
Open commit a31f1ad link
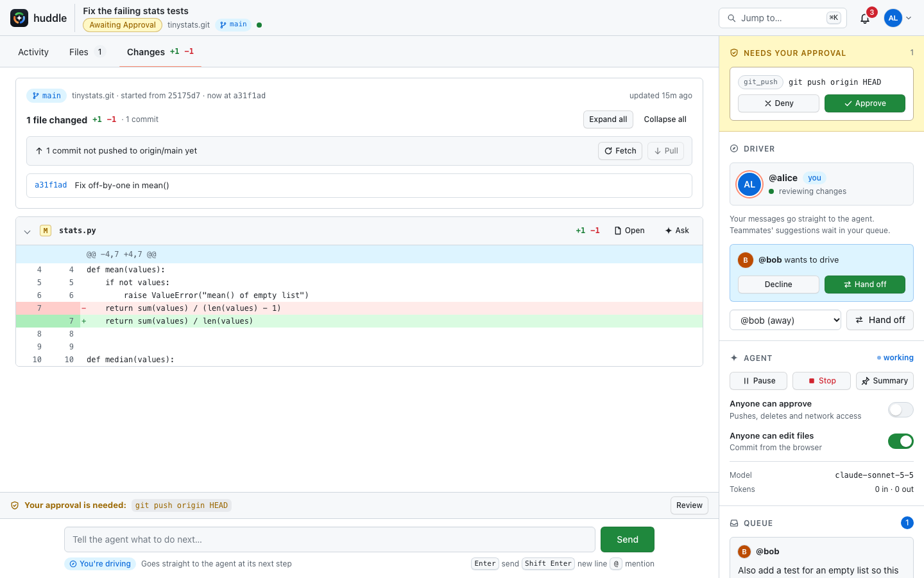point(51,185)
